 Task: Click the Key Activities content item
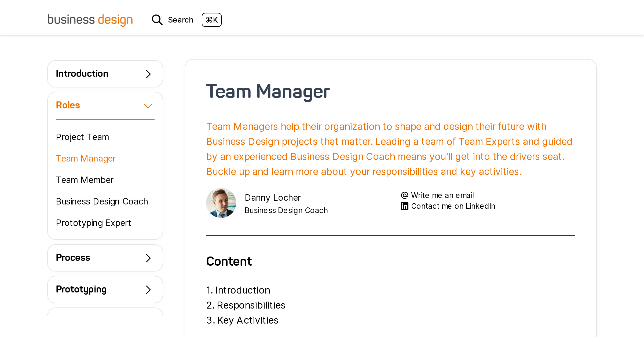point(248,320)
